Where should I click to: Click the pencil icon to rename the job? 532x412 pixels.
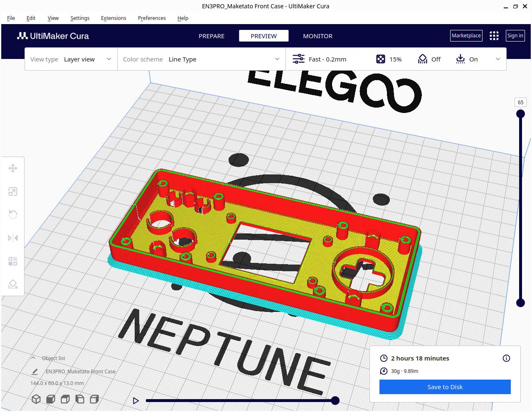pos(35,372)
